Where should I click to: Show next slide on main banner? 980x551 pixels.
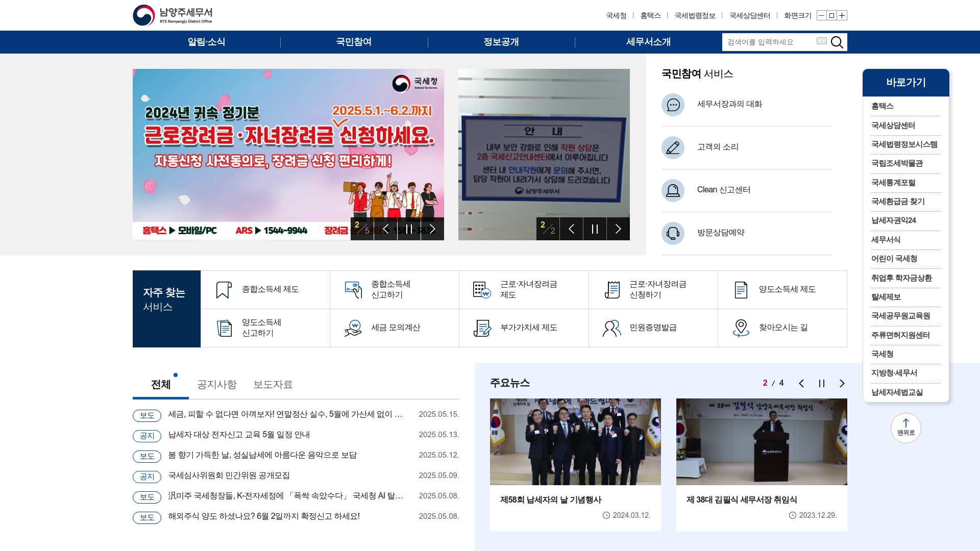(432, 229)
